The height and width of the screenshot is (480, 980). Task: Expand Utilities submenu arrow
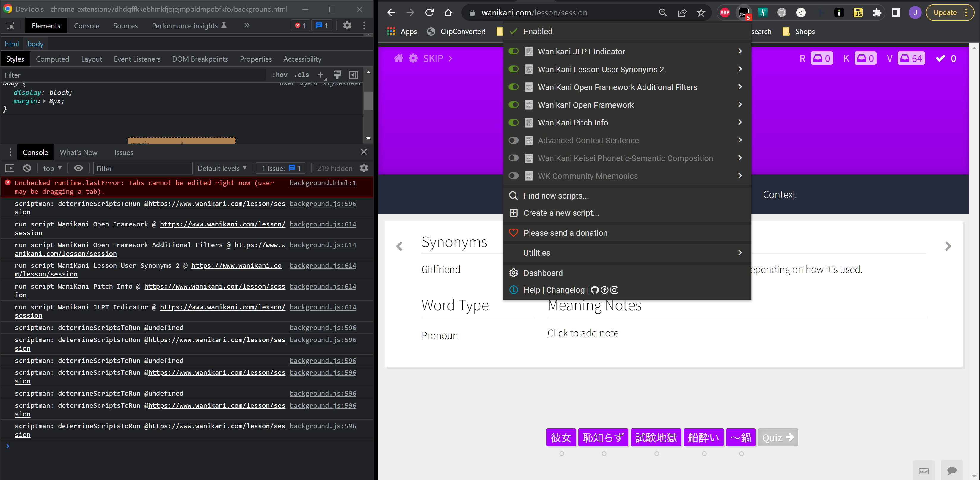coord(740,253)
